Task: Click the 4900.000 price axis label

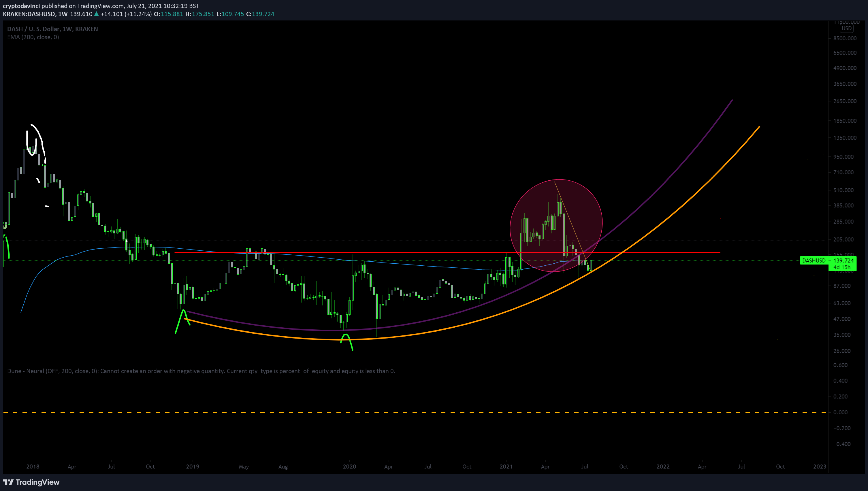Action: (x=845, y=68)
